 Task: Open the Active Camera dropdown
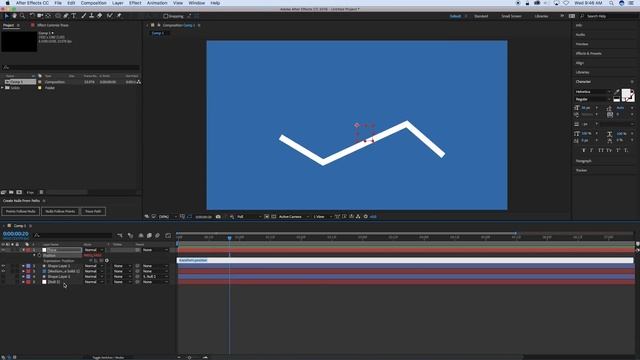click(293, 217)
